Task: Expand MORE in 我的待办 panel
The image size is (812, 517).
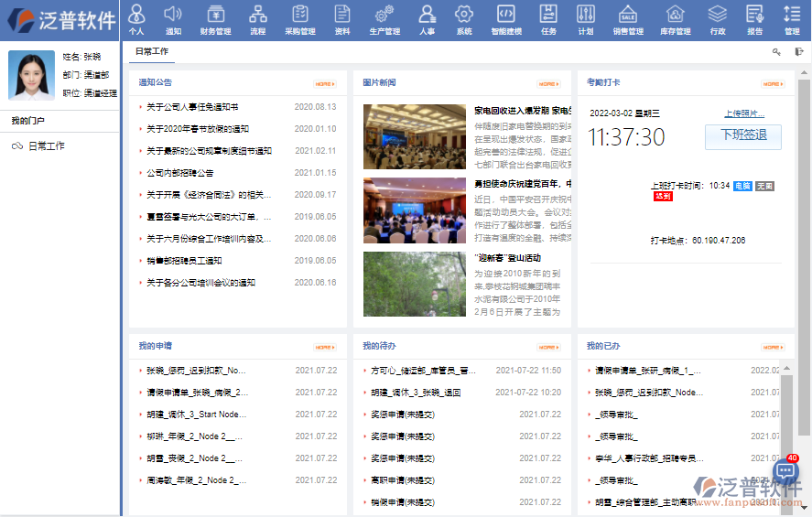Action: click(548, 347)
